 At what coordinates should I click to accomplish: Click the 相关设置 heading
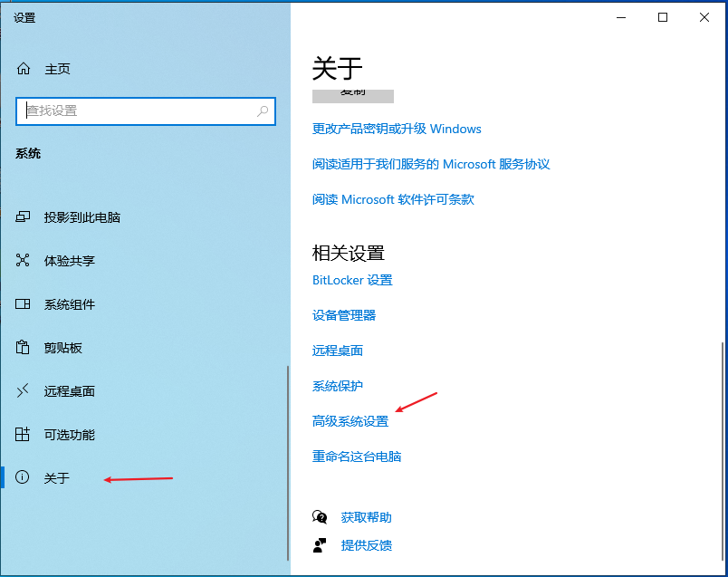349,254
